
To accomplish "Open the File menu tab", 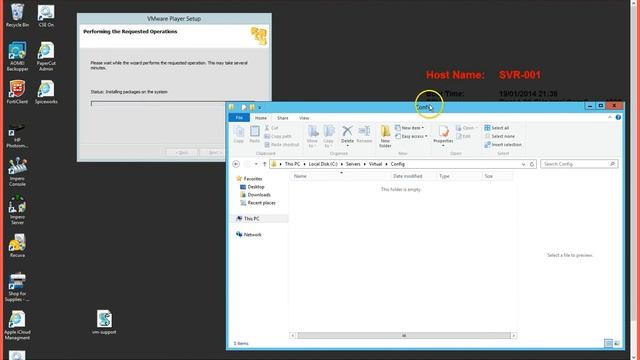I will (x=239, y=118).
